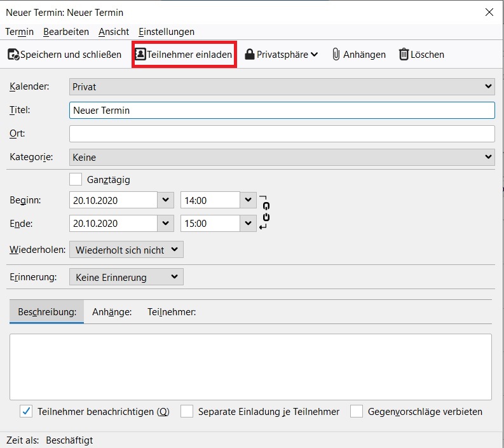
Task: Expand the Kalender dropdown showing Privat
Action: click(282, 87)
